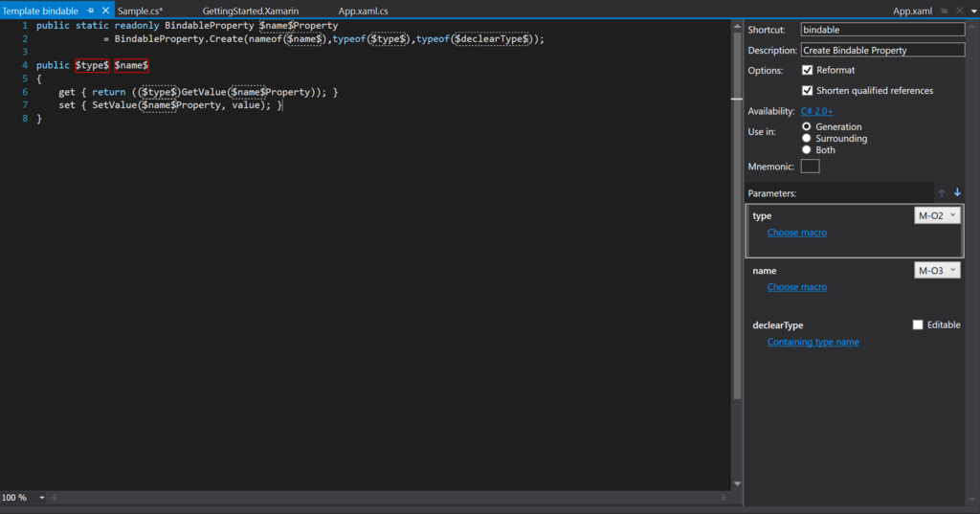
Task: Move the parameter up with the up arrow
Action: click(942, 193)
